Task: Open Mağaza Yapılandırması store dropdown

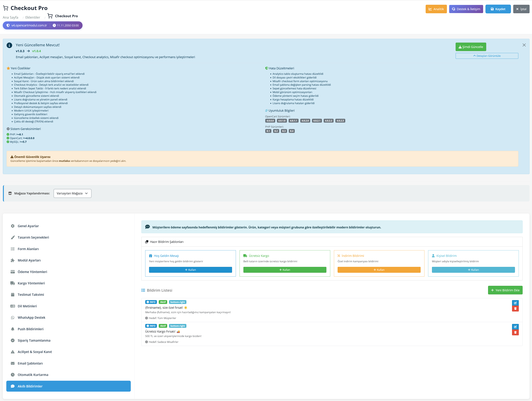Action: click(x=72, y=193)
